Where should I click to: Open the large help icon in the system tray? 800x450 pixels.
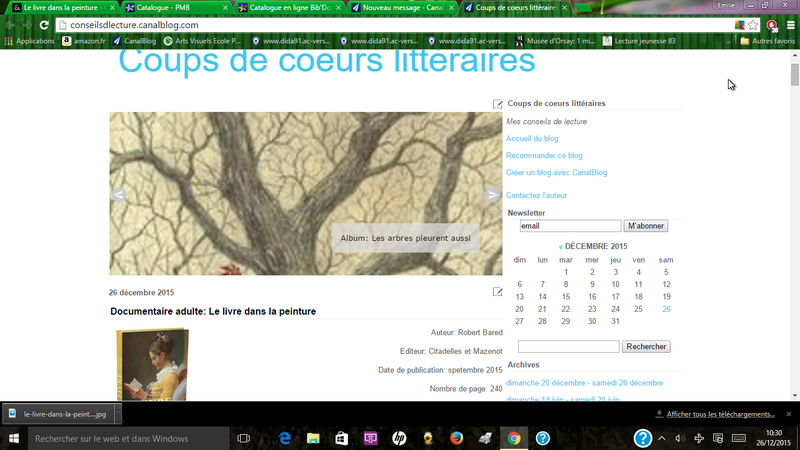[642, 438]
